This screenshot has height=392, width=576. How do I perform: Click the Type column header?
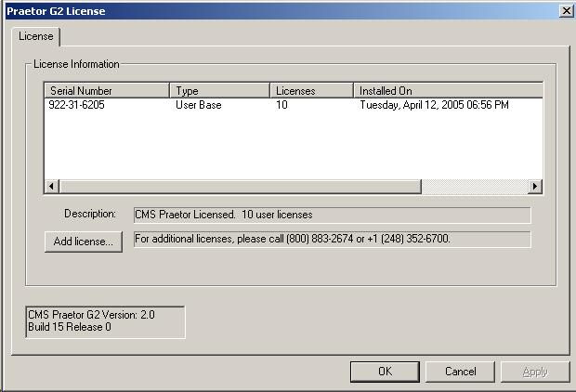tap(219, 90)
